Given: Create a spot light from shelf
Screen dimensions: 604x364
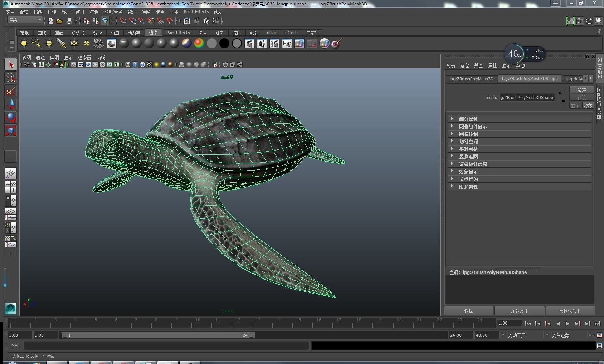Looking at the screenshot, I should click(x=62, y=44).
